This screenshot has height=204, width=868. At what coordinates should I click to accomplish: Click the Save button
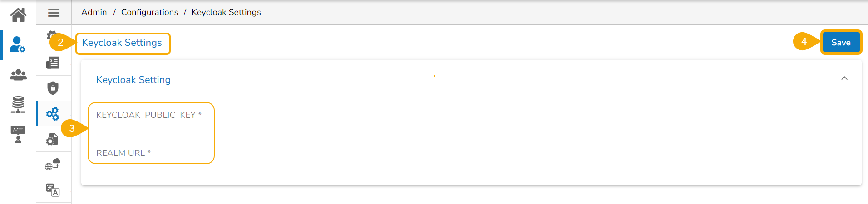[x=840, y=43]
